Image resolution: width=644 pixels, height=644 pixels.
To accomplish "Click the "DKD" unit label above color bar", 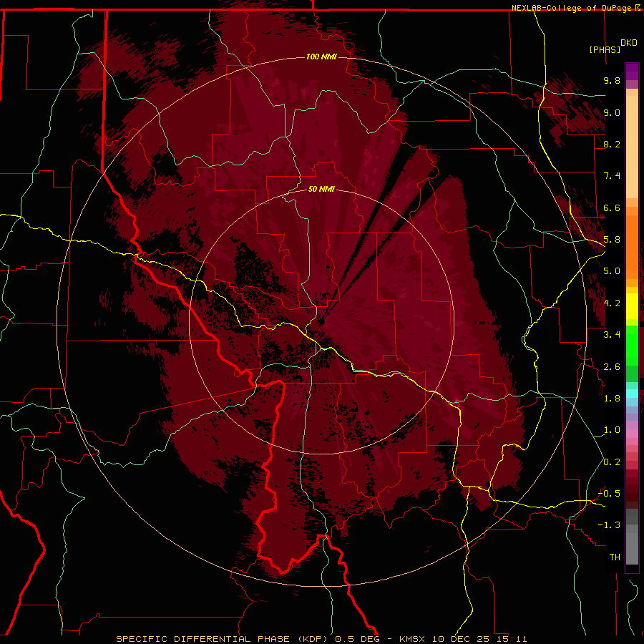I will [629, 43].
